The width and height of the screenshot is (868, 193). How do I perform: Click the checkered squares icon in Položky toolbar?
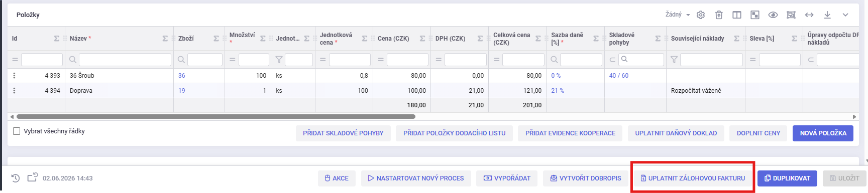click(x=755, y=15)
